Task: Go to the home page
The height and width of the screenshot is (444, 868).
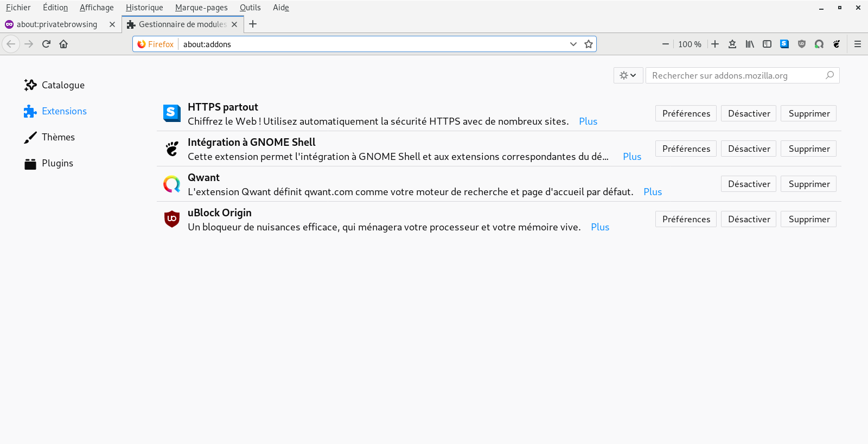Action: tap(63, 44)
